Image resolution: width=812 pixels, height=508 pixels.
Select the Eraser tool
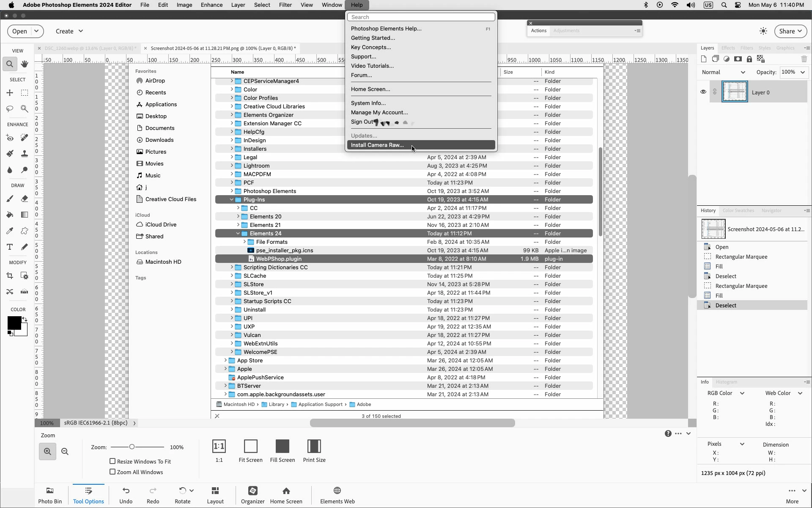(25, 199)
